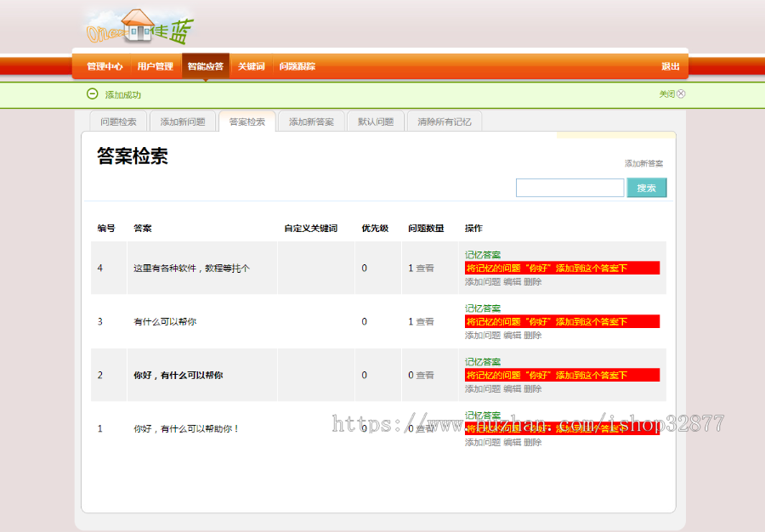Click 记忆答案 for answer 2
This screenshot has height=532, width=765.
(483, 362)
